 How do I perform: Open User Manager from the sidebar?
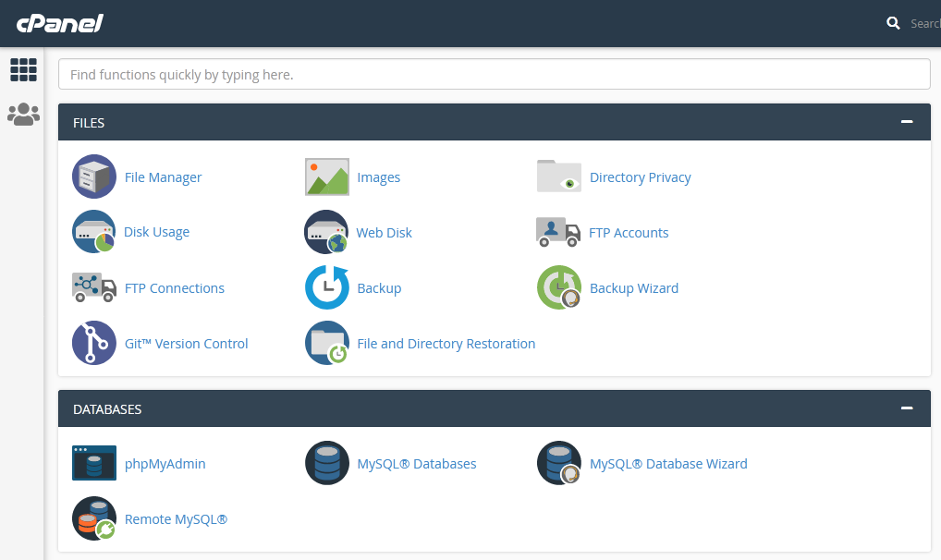23,115
